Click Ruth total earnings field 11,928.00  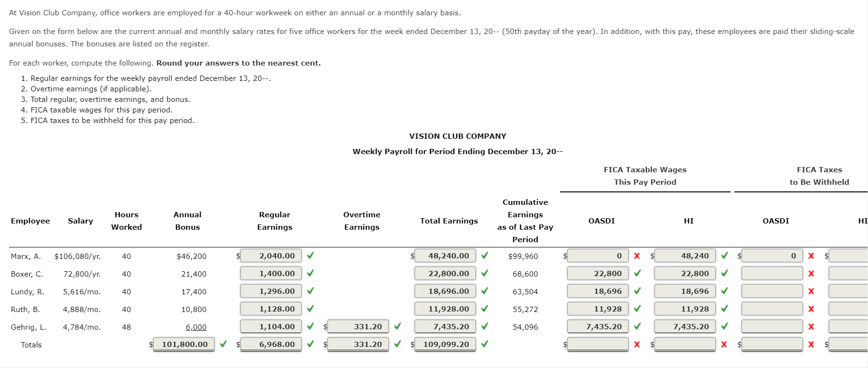pos(445,309)
